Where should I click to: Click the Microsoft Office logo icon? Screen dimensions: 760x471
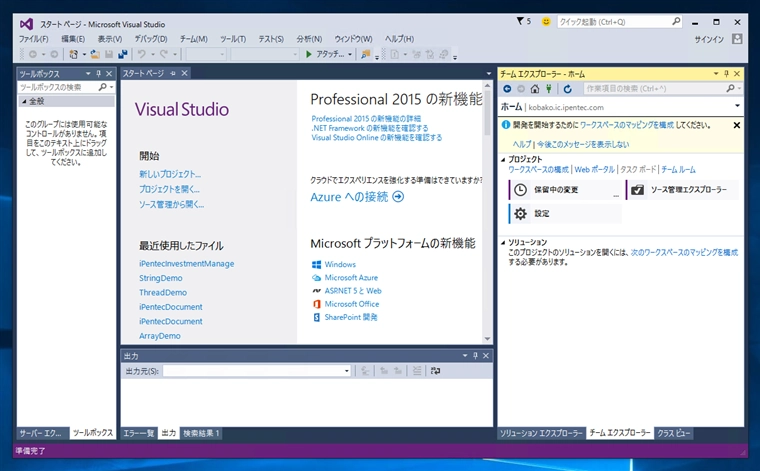(x=317, y=304)
